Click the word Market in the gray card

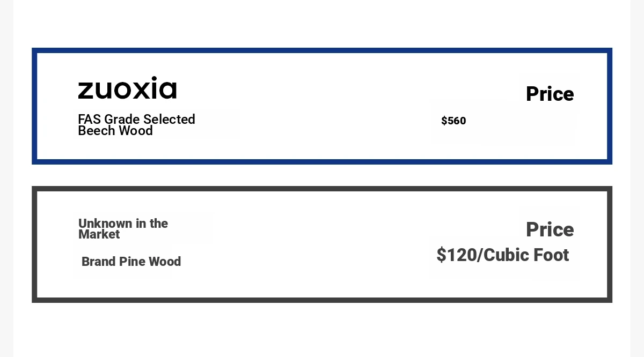tap(99, 234)
